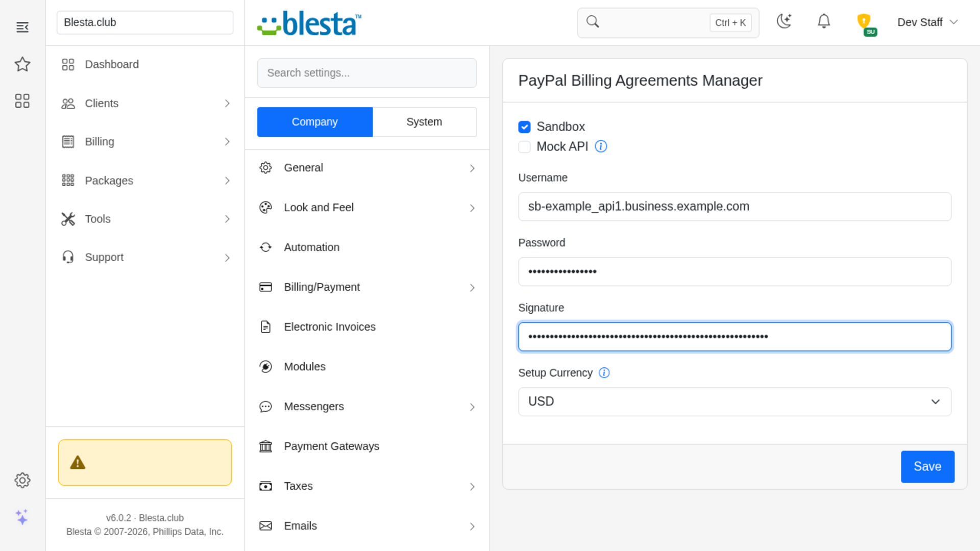Focus the Search settings field
This screenshot has width=980, height=551.
coord(367,73)
